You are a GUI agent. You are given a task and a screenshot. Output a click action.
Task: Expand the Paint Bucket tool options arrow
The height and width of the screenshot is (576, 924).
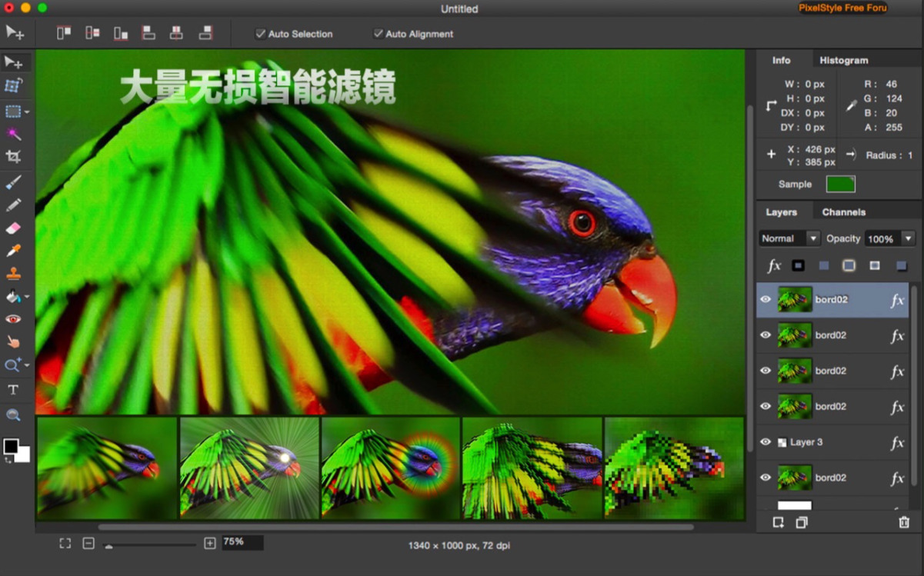pyautogui.click(x=27, y=297)
